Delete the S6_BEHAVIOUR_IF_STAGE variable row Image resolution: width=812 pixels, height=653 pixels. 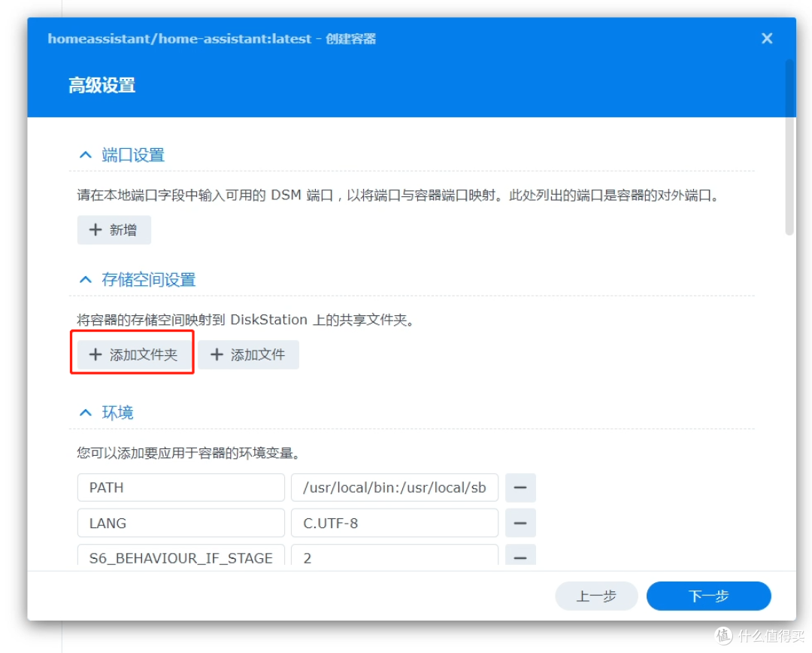(520, 557)
